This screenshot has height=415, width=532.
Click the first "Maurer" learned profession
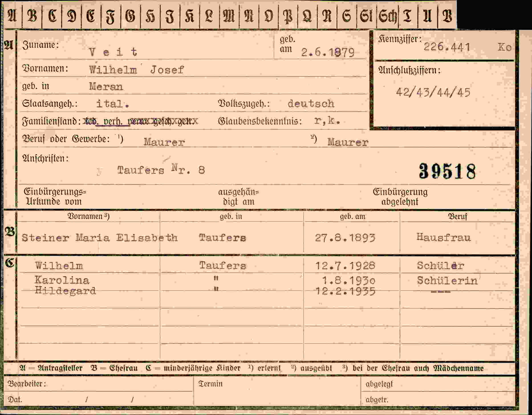coord(164,142)
